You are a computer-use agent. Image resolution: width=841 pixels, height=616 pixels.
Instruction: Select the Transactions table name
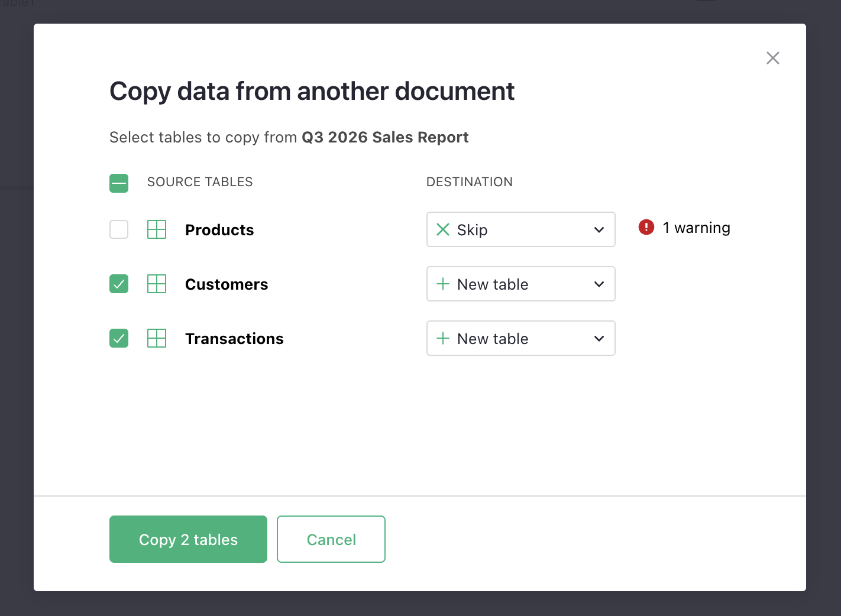coord(234,339)
